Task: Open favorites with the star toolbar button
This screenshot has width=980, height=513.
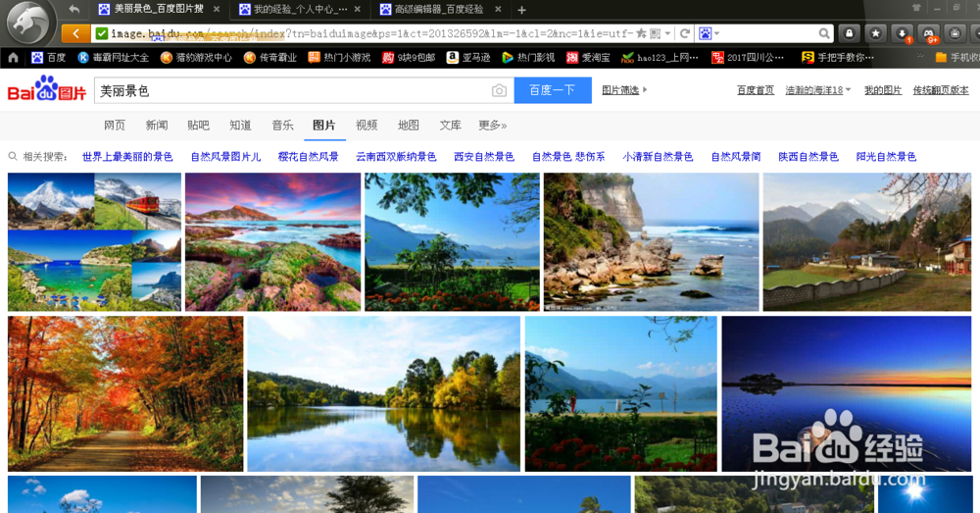Action: 875,33
